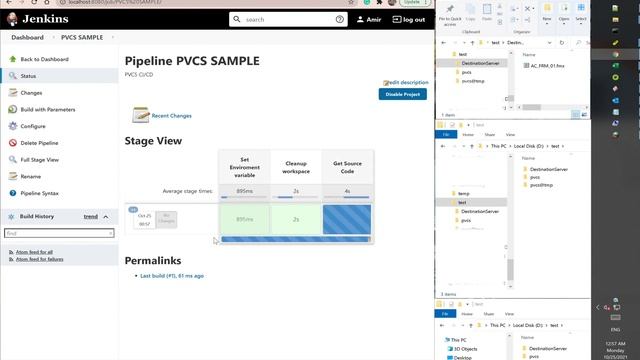Select the 2s Cleanup workspace stage cell
640x360 pixels.
point(296,219)
